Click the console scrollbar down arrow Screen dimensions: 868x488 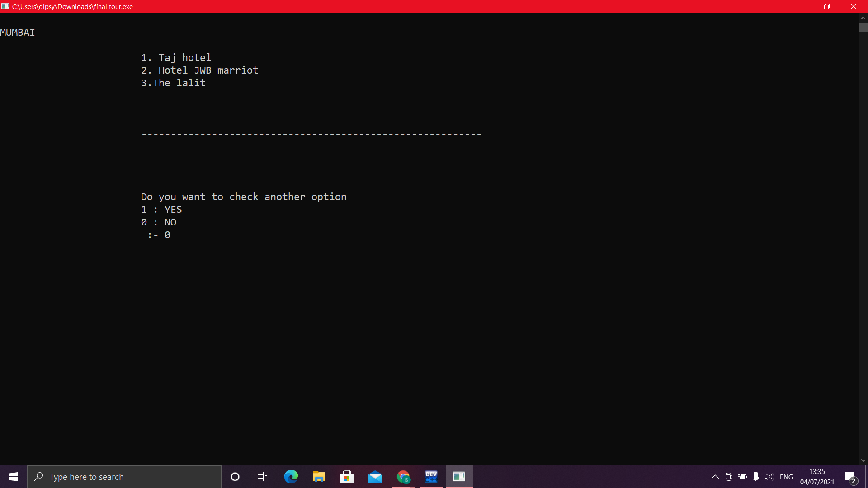(x=863, y=460)
